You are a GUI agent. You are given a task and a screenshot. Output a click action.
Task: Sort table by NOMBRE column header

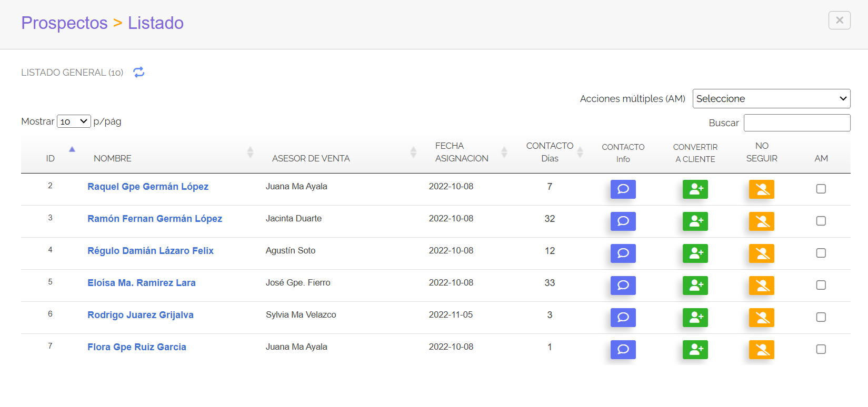113,158
